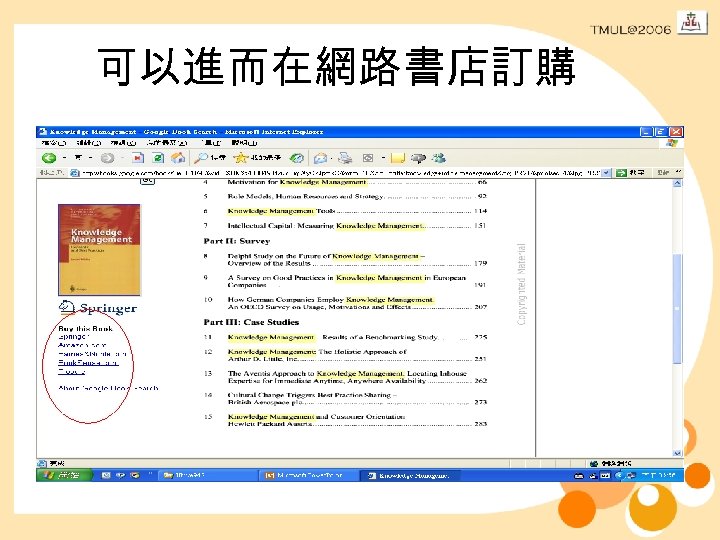Click heading "Part II: Survey"

tap(236, 241)
